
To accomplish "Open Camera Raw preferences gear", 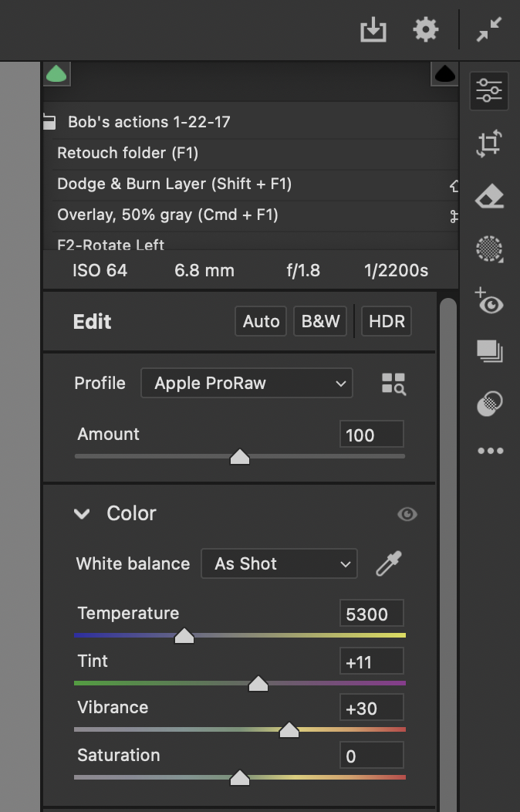I will tap(426, 30).
